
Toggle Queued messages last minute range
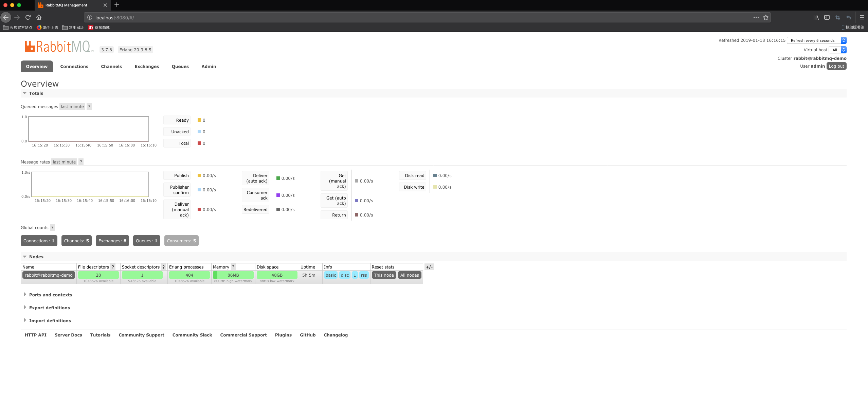click(72, 106)
